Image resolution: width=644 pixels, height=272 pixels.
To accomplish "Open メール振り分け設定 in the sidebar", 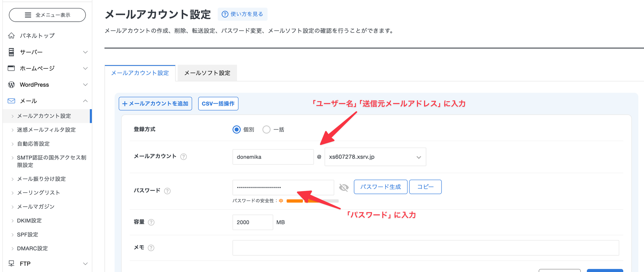I will [41, 179].
